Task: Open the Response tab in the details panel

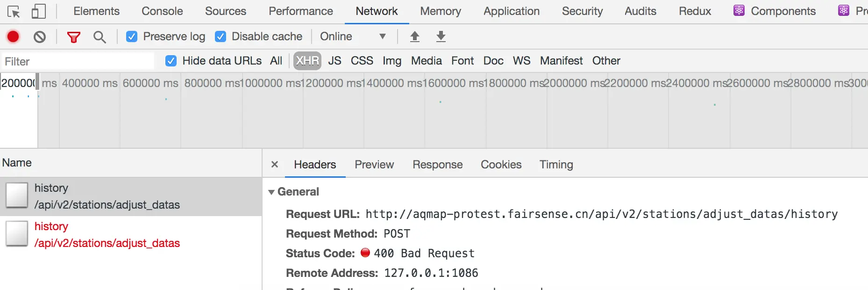Action: tap(437, 165)
